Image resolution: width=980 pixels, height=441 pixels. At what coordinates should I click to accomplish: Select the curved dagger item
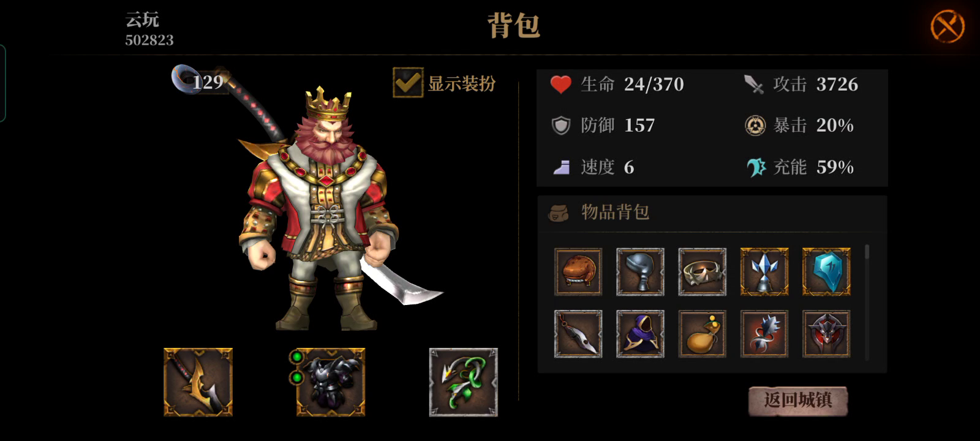coord(578,334)
